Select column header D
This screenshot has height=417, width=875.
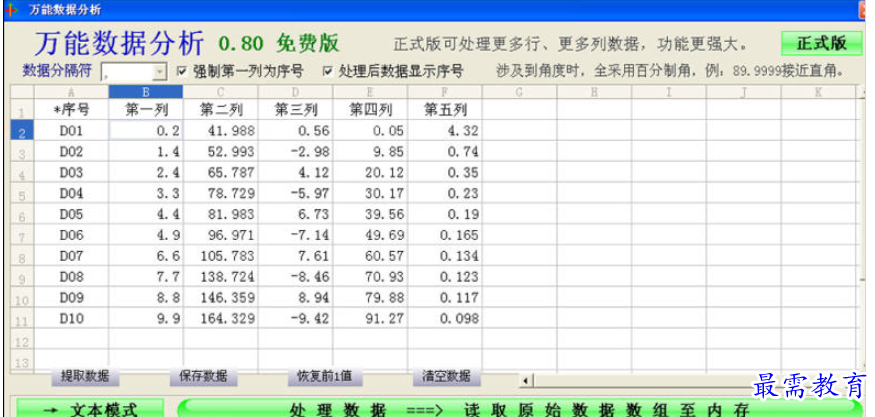[295, 92]
